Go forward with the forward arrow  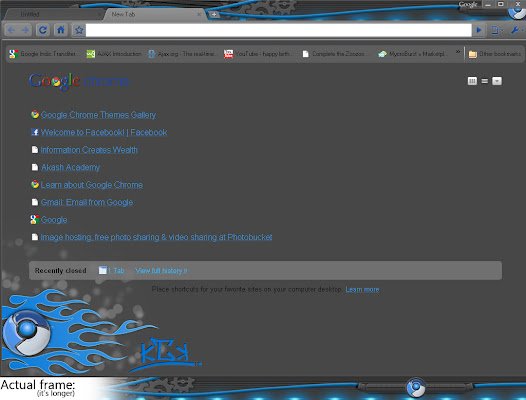(x=25, y=30)
